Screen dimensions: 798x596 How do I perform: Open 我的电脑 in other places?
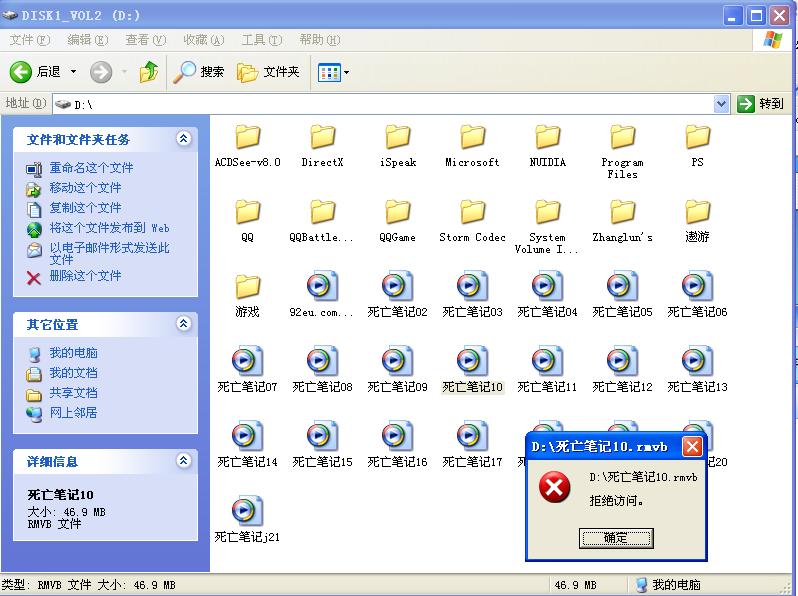(x=73, y=353)
